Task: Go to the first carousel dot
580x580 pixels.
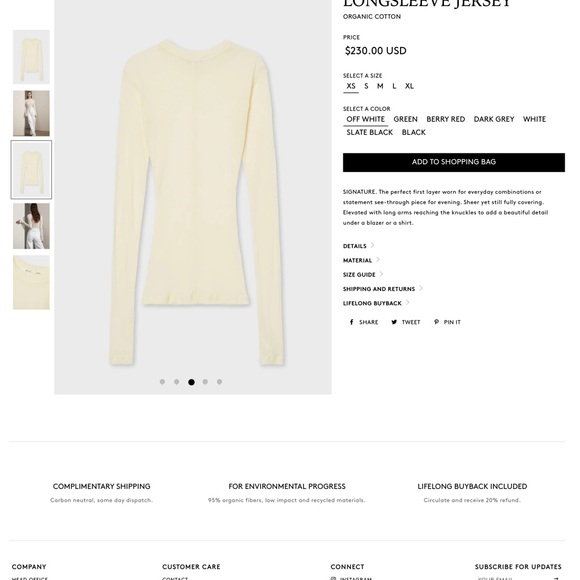Action: (x=162, y=382)
